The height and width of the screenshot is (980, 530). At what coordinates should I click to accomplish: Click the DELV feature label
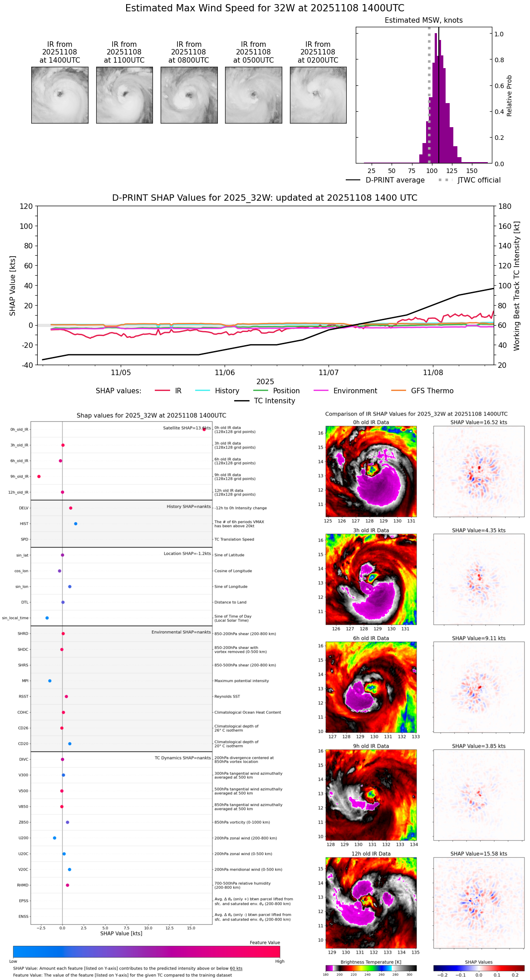coord(24,508)
